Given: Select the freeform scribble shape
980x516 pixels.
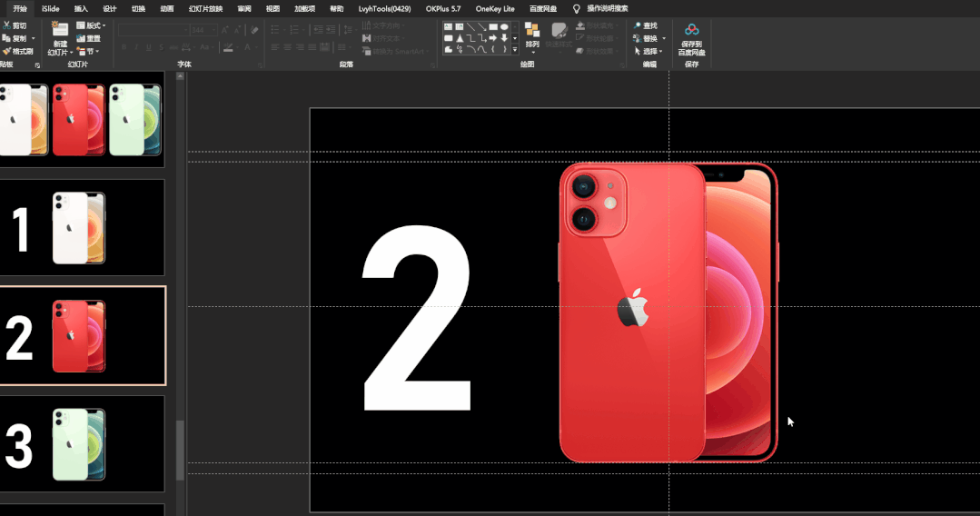Looking at the screenshot, I should coord(460,49).
